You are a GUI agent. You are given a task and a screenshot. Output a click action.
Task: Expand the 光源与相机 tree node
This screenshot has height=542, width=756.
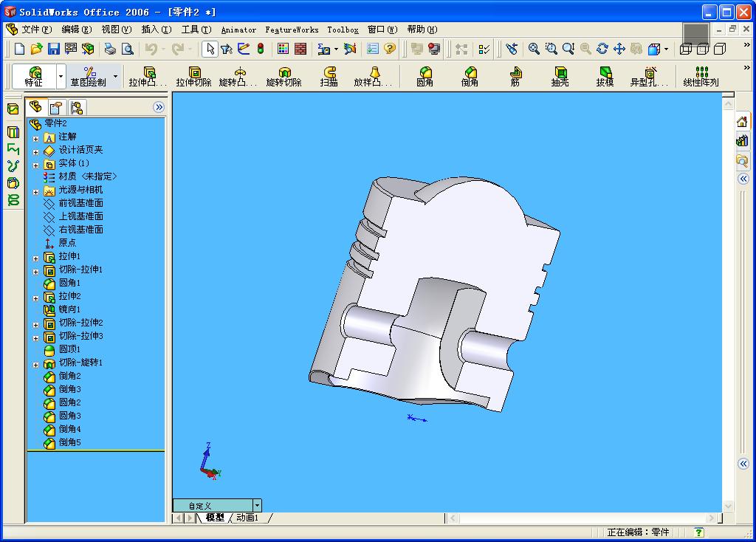35,192
